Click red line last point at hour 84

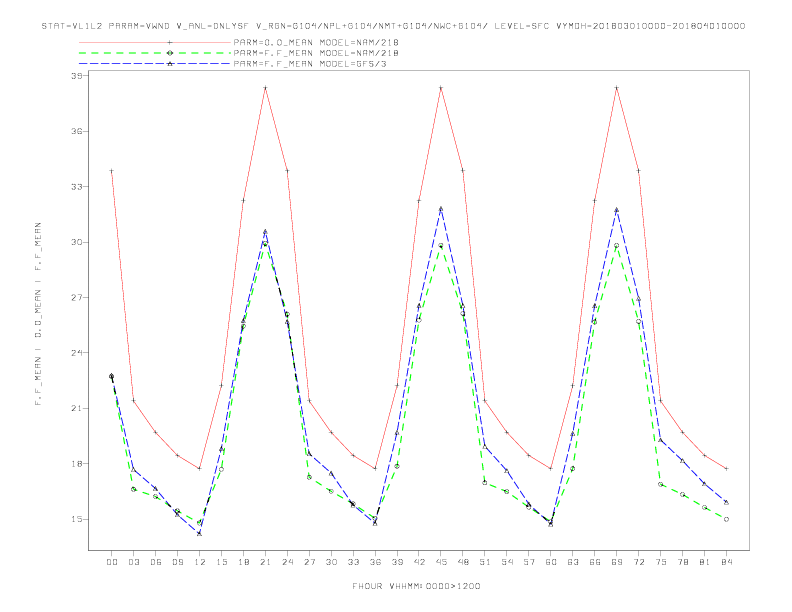pyautogui.click(x=726, y=469)
